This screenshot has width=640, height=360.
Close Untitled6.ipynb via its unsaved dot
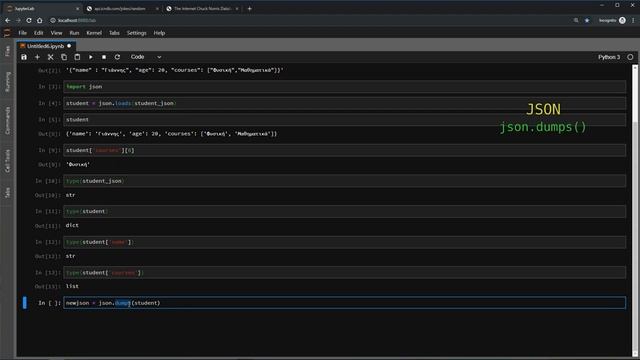(69, 46)
